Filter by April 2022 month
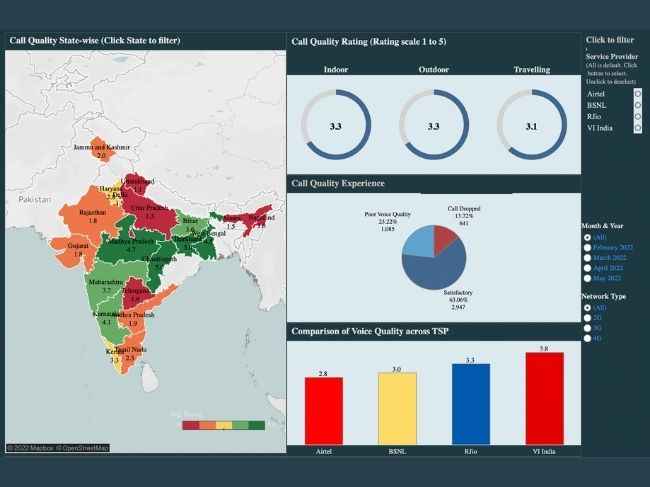Viewport: 650px width, 487px height. point(587,268)
